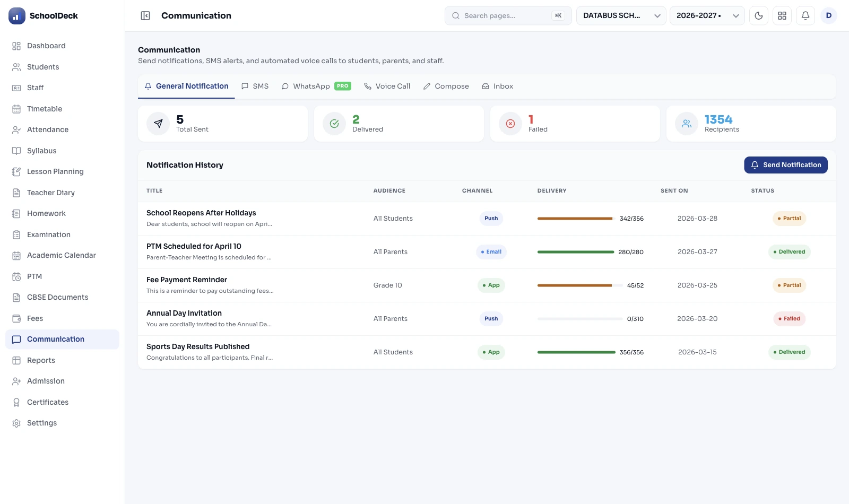The height and width of the screenshot is (504, 849).
Task: Open the WhatsApp PRO tab
Action: tap(316, 86)
